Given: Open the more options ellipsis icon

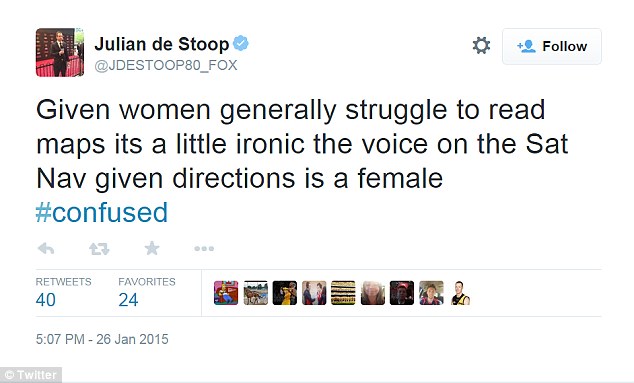Looking at the screenshot, I should 204,248.
